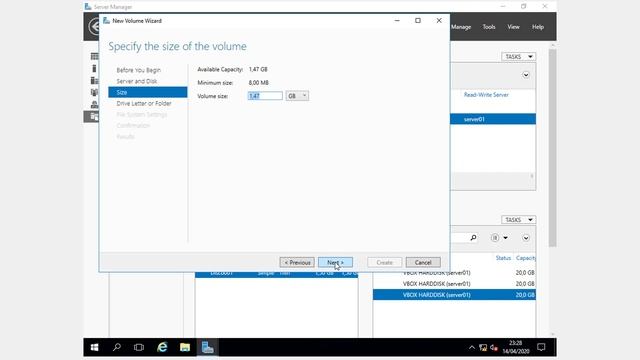Open TASKS dropdown above the disks search box
The image size is (640, 360).
[x=518, y=220]
